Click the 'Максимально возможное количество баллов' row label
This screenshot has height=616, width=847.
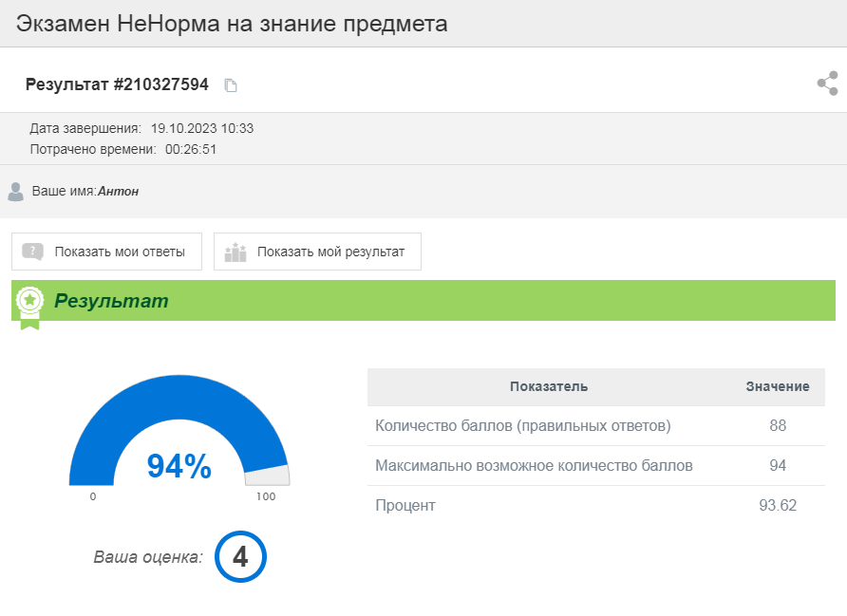click(x=534, y=466)
